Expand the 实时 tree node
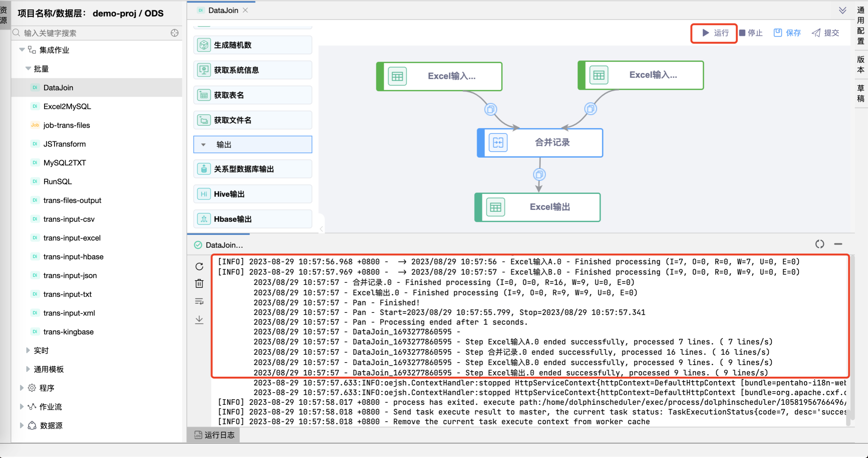 point(28,350)
